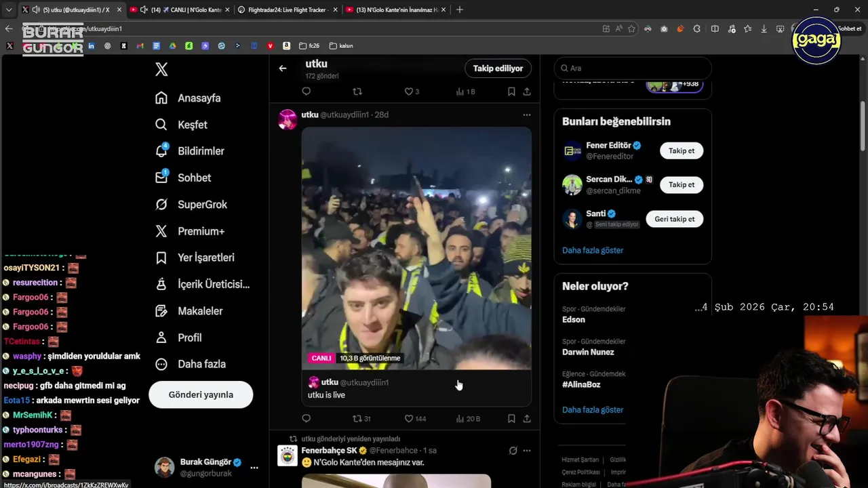Viewport: 868px width, 488px height.
Task: Like the top post with 3 likes
Action: click(x=412, y=91)
